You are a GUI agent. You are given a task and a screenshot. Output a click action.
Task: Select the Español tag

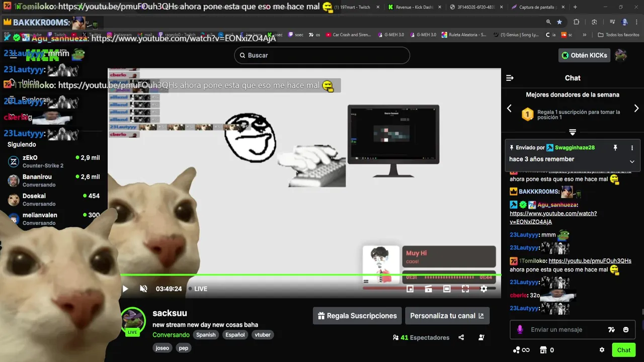[235, 335]
